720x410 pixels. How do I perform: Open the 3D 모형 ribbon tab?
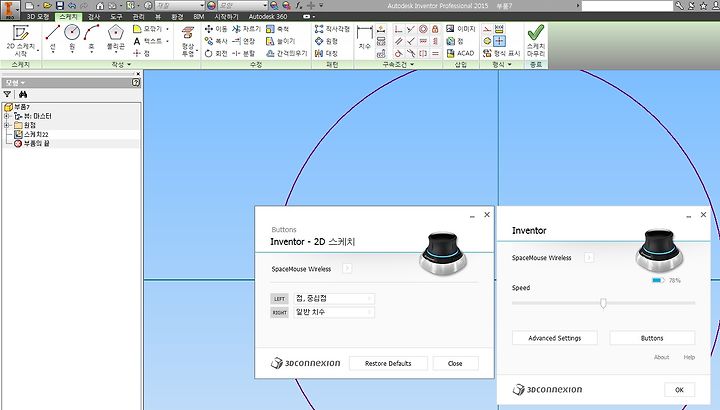click(38, 17)
